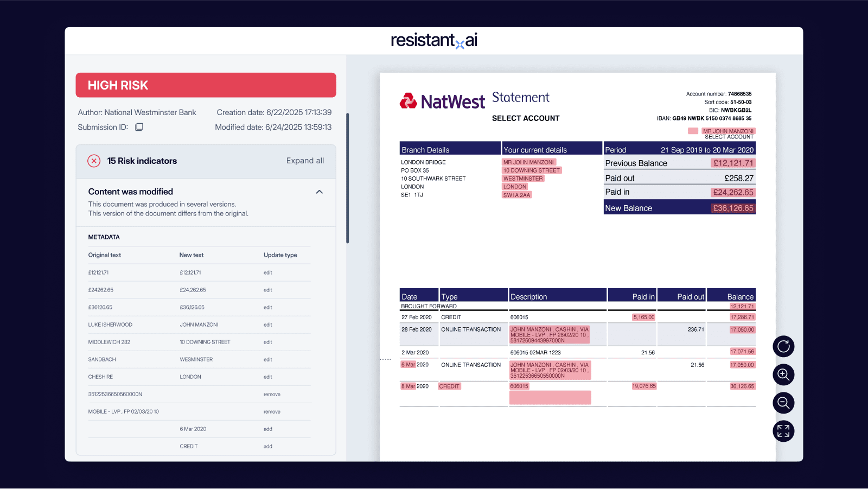The width and height of the screenshot is (868, 489).
Task: Click the NatWest logo on the statement
Action: 442,101
